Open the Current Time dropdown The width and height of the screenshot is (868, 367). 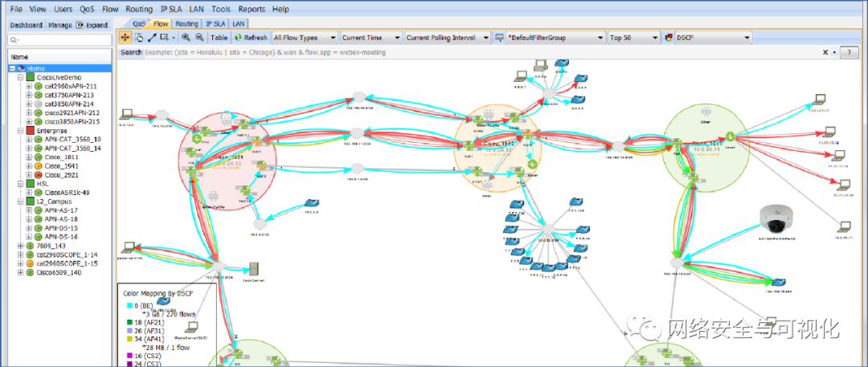tap(371, 38)
